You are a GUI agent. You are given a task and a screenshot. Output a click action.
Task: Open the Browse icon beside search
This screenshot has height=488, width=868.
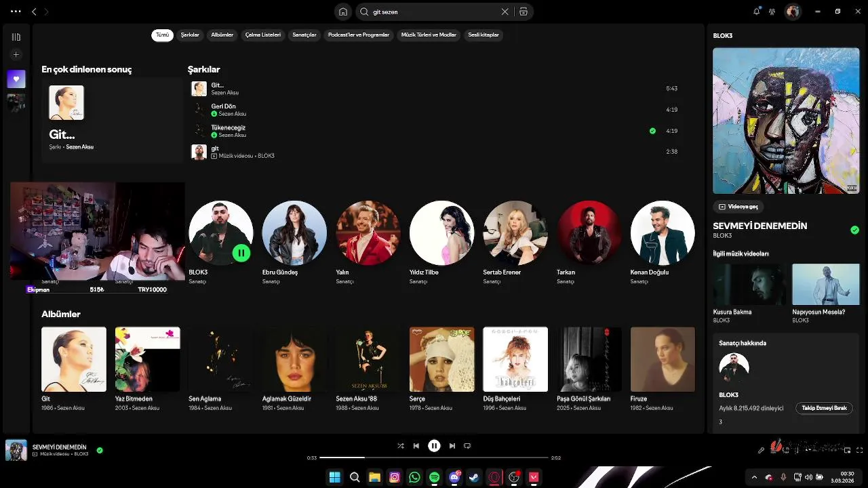[524, 12]
